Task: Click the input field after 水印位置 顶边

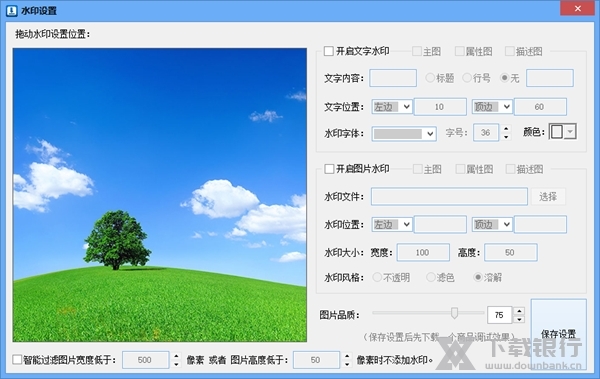Action: [x=540, y=224]
